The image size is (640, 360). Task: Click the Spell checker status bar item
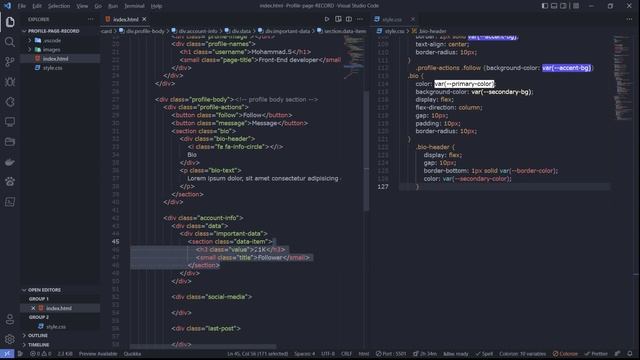pyautogui.click(x=484, y=354)
